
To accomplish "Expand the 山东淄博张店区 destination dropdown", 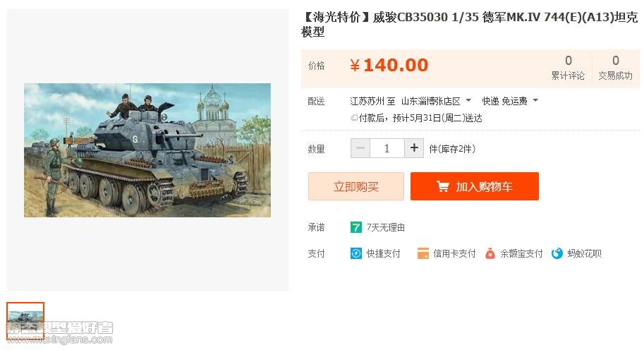I will [x=468, y=100].
